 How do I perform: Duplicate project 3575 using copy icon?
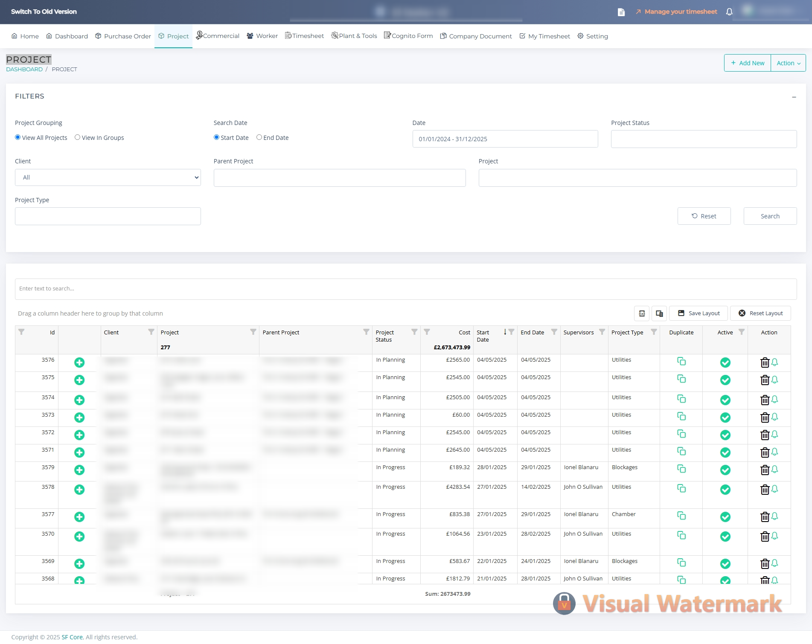point(681,379)
